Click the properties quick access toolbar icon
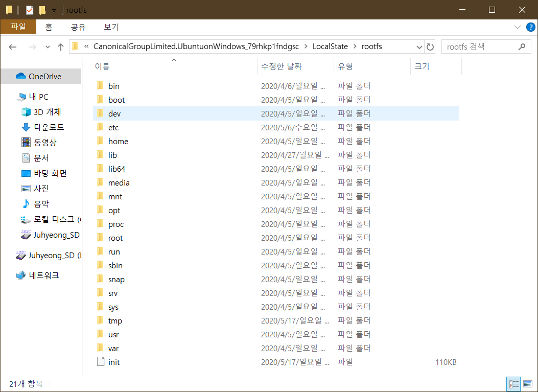The height and width of the screenshot is (392, 538). 30,10
